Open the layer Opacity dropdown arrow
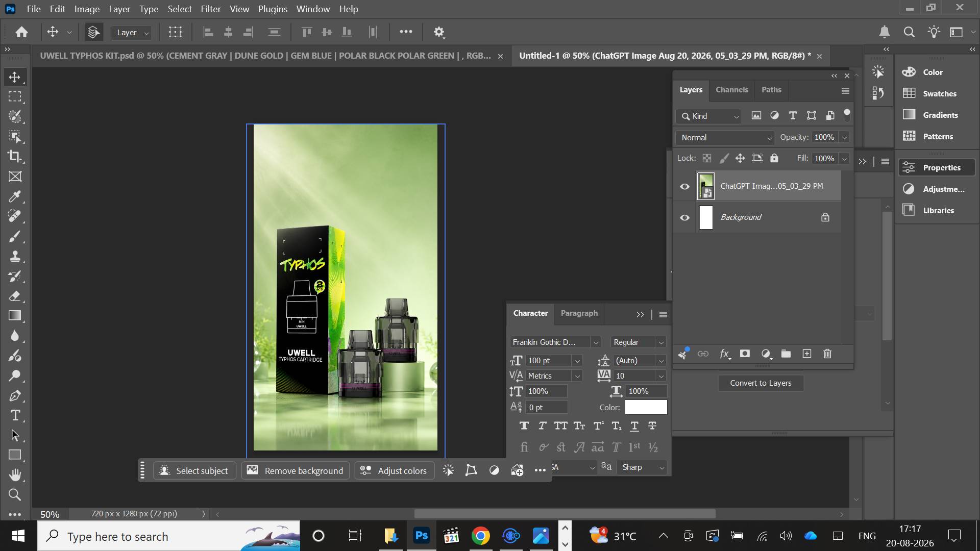 [x=844, y=137]
